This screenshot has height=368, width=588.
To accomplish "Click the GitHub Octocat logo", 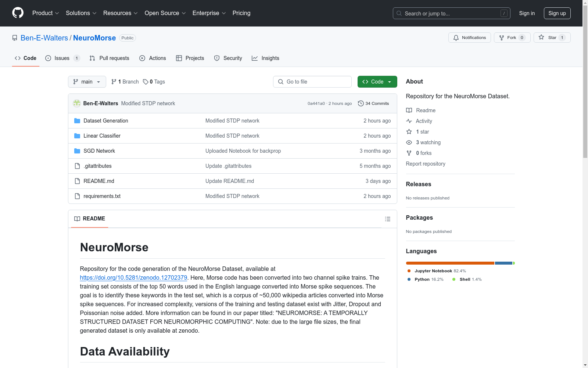I will (x=18, y=13).
